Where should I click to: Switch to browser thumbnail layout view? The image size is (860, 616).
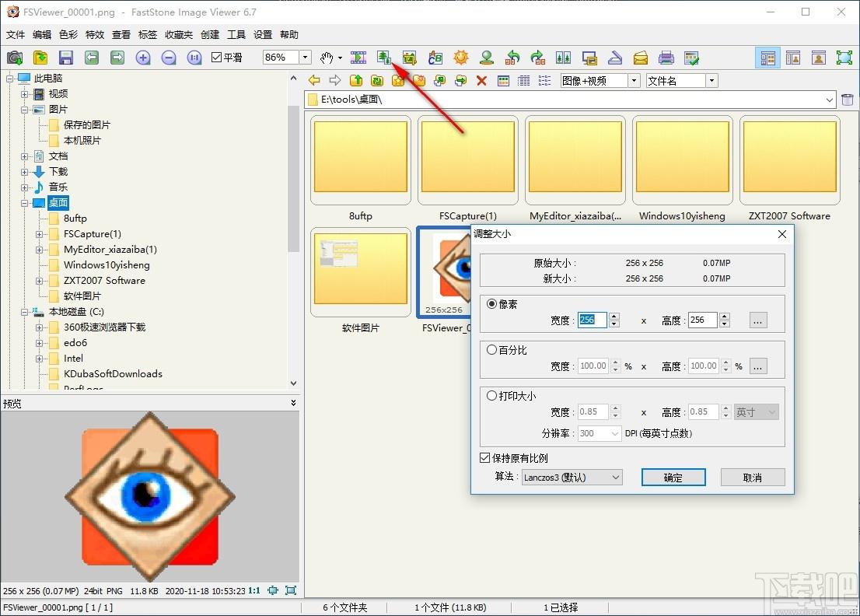click(767, 58)
